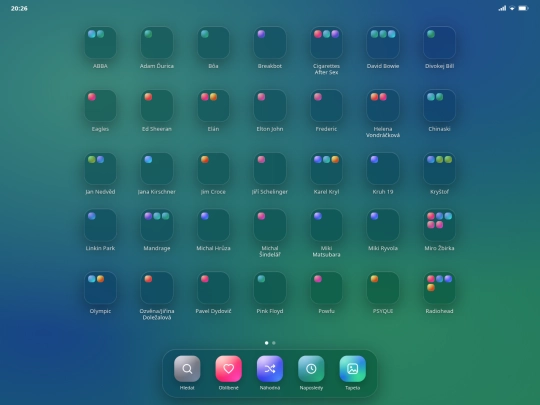Screen dimensions: 540x405
Task: Open the Miro Žbirka folder
Action: tap(439, 225)
